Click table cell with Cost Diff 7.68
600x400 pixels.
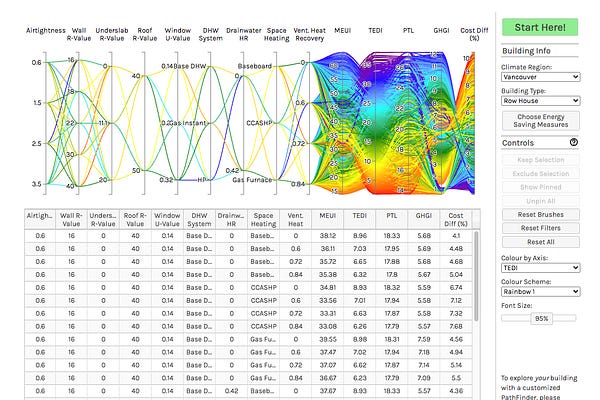point(456,327)
